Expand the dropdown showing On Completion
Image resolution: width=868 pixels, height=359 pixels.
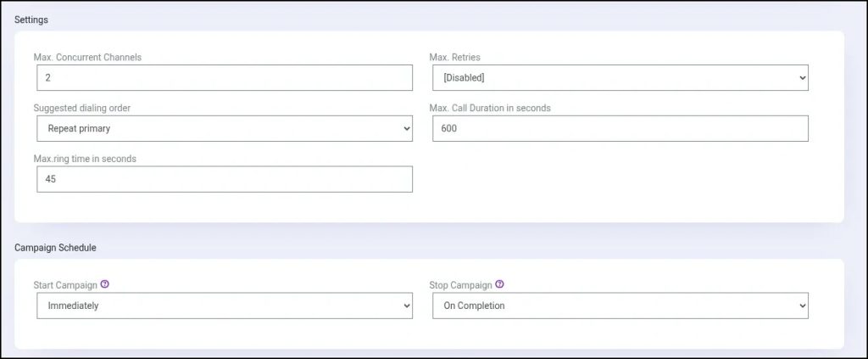(x=620, y=306)
